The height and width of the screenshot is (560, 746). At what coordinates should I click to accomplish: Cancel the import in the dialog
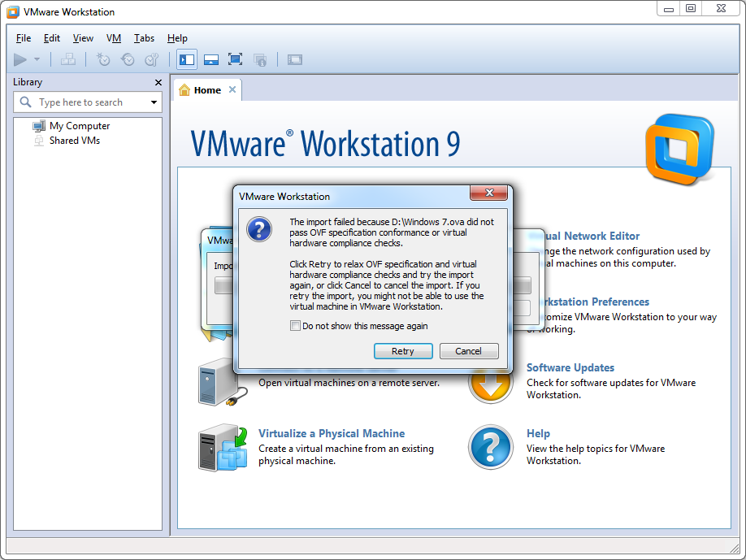pyautogui.click(x=468, y=351)
